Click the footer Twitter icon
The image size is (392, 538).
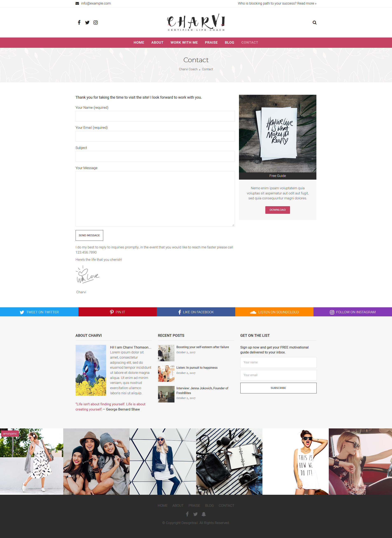pyautogui.click(x=195, y=514)
